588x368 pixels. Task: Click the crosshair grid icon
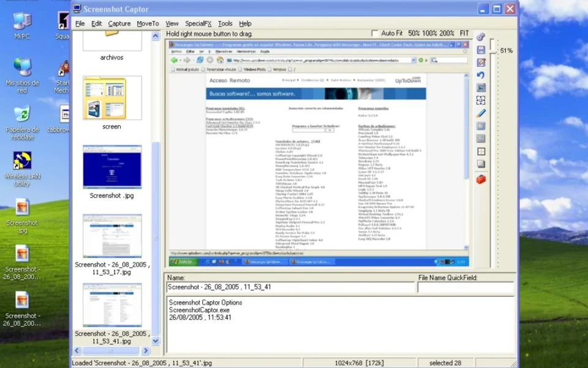coord(481,151)
